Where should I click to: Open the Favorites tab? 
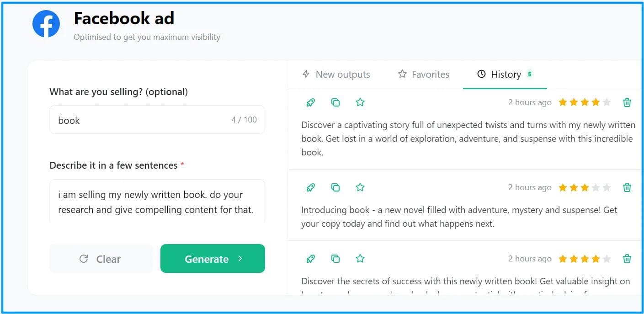tap(424, 75)
